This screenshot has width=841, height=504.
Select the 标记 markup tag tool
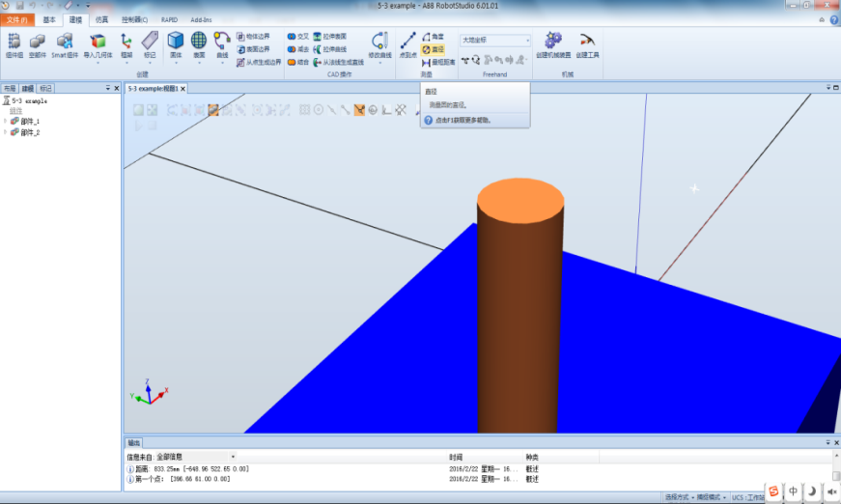[150, 45]
